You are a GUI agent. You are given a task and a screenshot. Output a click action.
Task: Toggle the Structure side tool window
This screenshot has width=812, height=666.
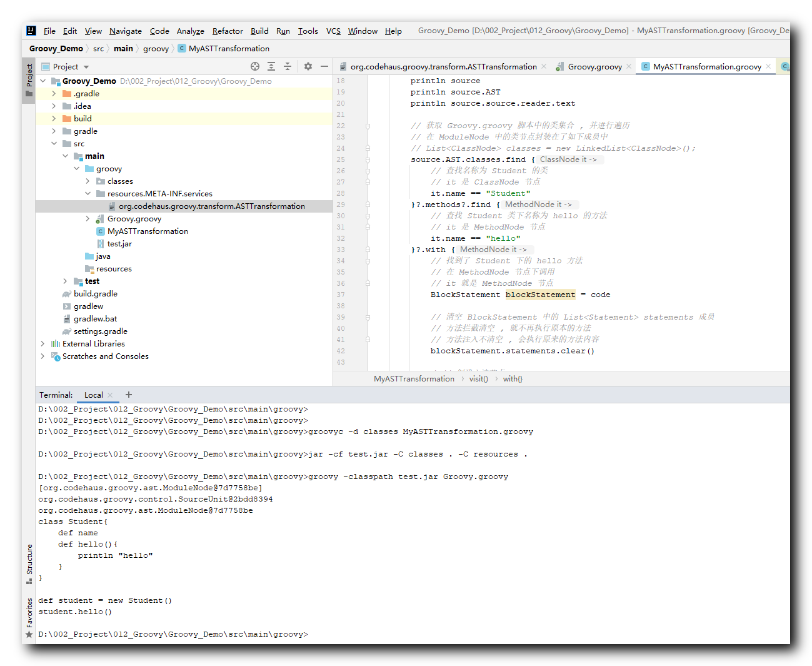click(29, 564)
